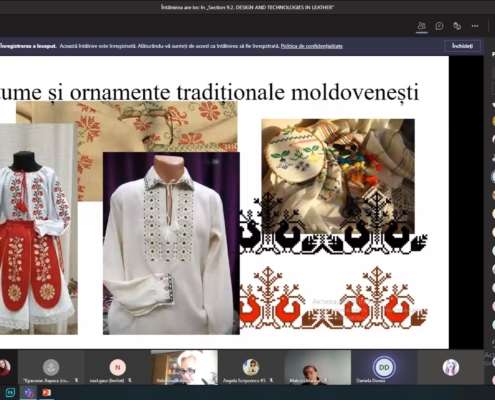
Task: Open the teal FS app in taskbar
Action: (10, 393)
